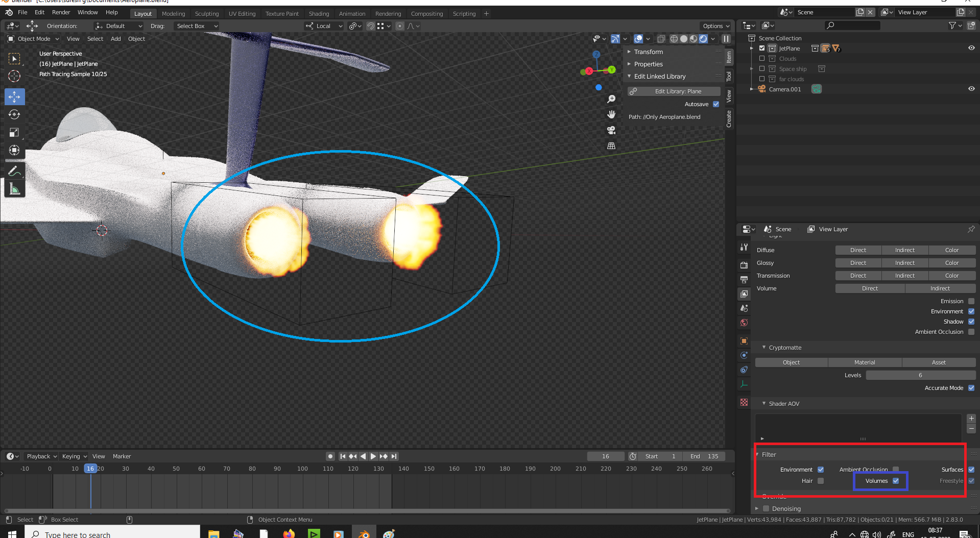
Task: Select the Annotate pencil tool
Action: point(14,172)
